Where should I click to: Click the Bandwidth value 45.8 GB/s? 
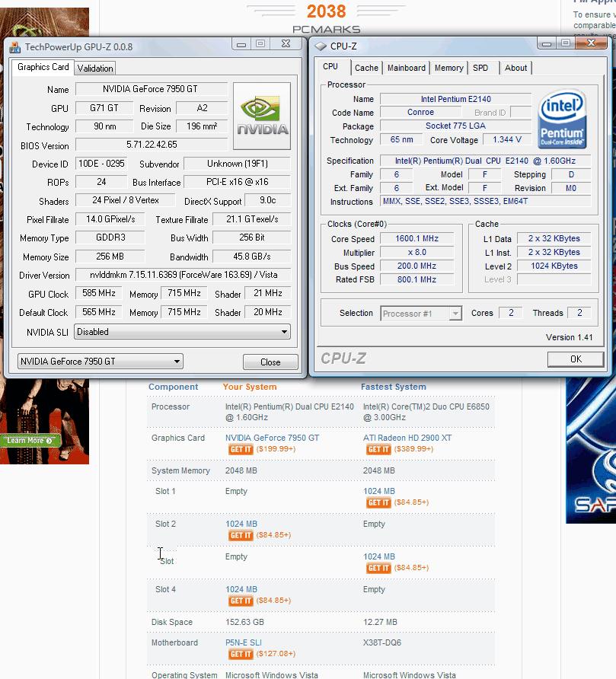pos(252,257)
